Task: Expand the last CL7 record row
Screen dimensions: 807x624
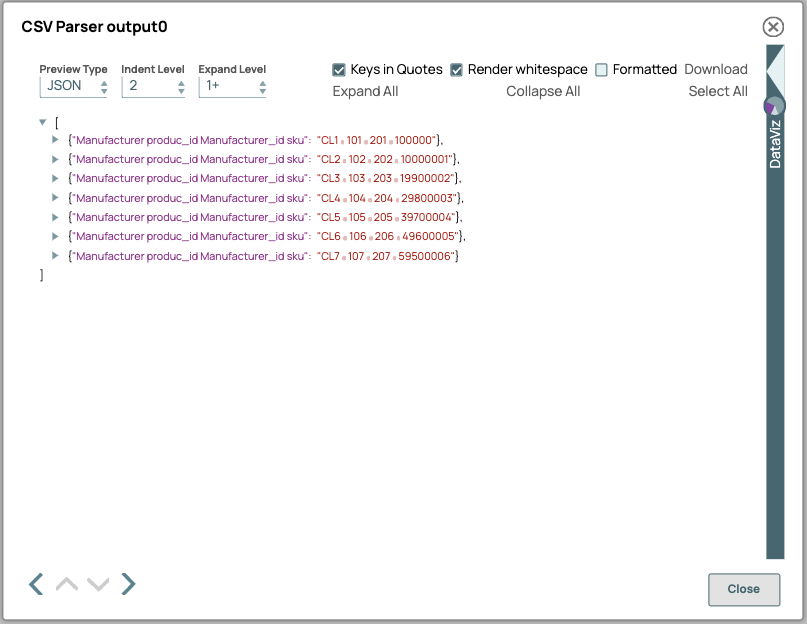Action: [56, 256]
